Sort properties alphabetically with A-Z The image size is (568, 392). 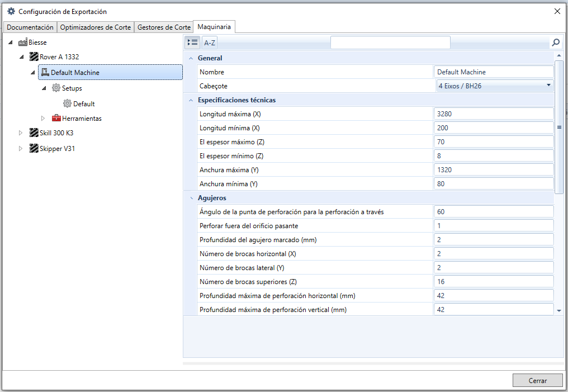tap(210, 42)
